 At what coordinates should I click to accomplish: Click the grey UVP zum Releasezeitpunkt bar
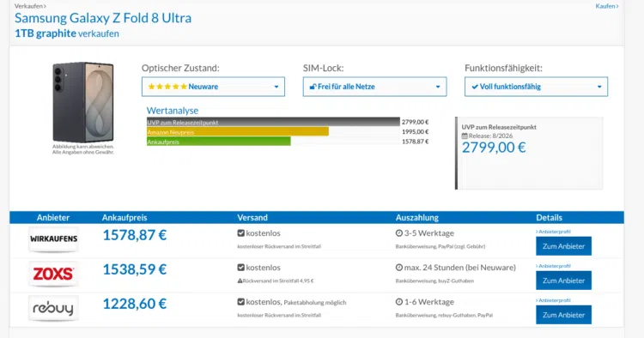point(273,122)
